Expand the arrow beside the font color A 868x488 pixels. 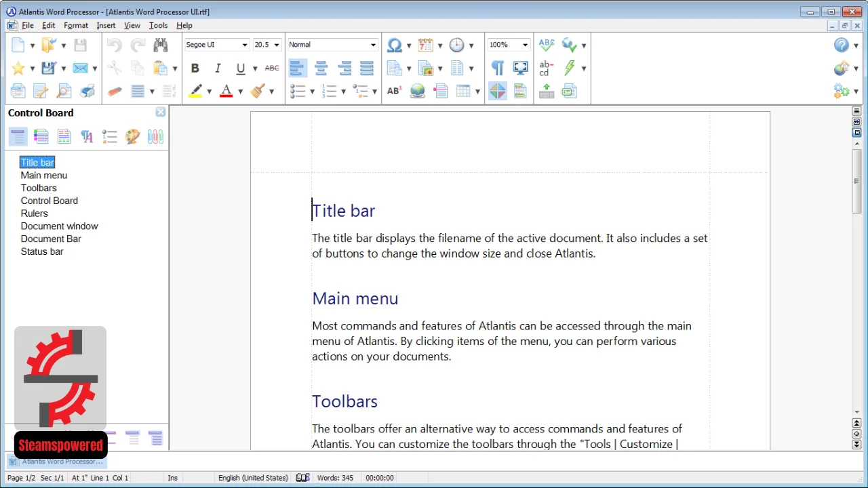[240, 91]
